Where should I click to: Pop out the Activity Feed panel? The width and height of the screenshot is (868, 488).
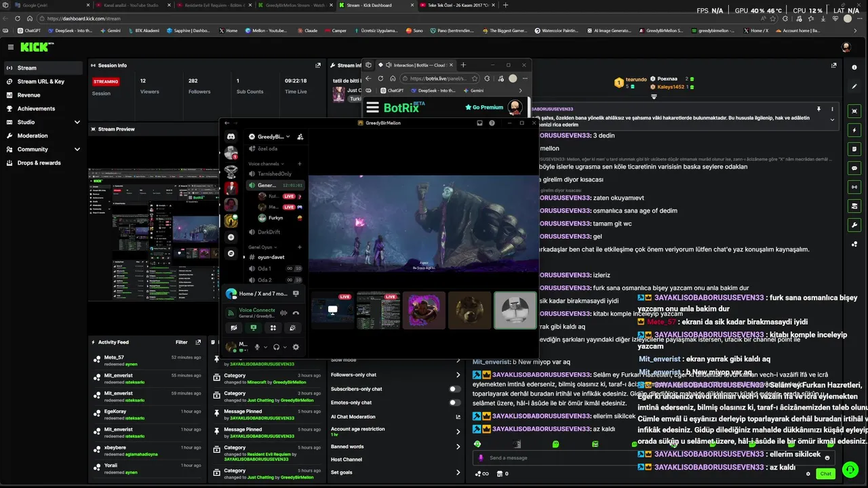[x=198, y=342]
